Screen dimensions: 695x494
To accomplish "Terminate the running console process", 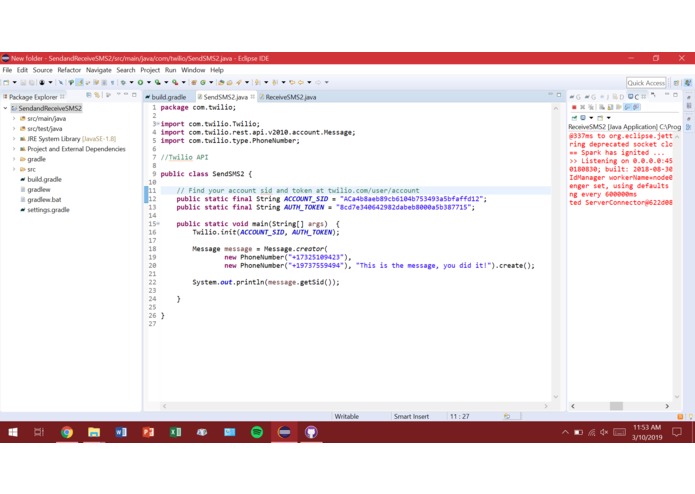I will click(574, 107).
